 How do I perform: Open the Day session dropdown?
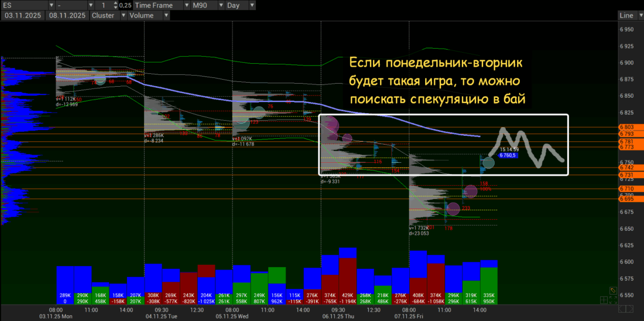252,5
